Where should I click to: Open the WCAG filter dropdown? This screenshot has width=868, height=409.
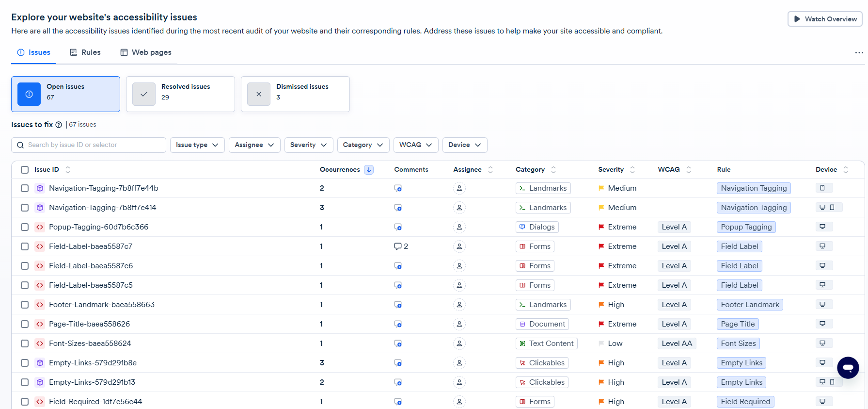(x=416, y=145)
